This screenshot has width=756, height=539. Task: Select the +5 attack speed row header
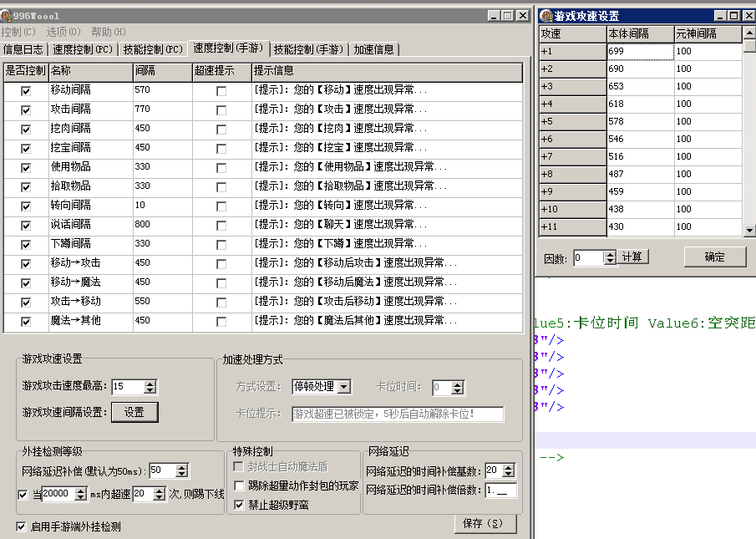(x=573, y=121)
